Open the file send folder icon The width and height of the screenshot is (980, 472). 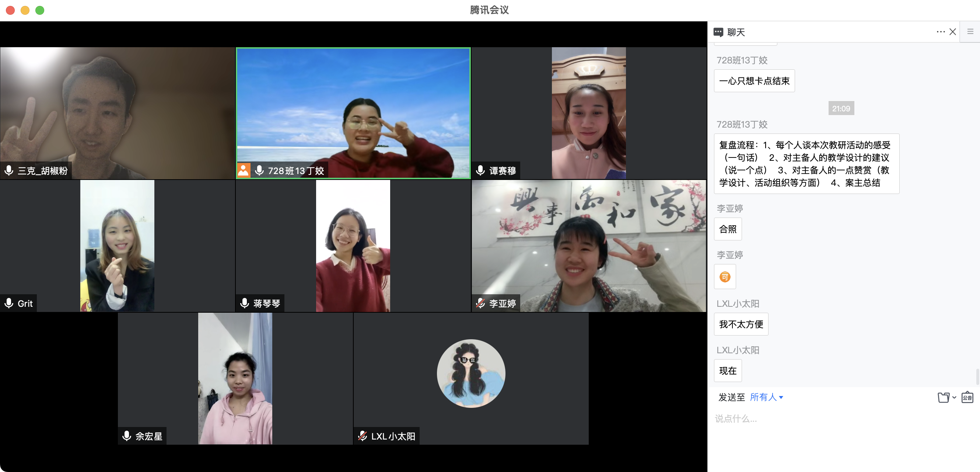pyautogui.click(x=943, y=398)
